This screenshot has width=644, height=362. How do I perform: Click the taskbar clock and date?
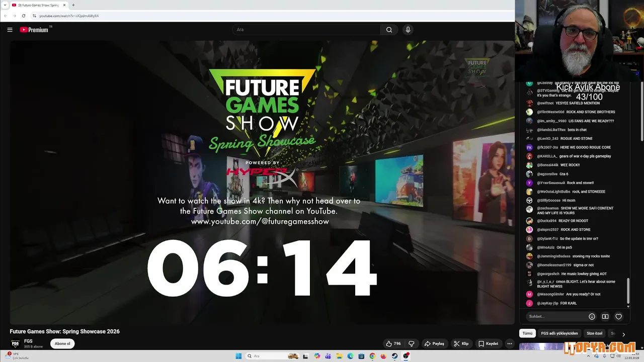click(631, 356)
